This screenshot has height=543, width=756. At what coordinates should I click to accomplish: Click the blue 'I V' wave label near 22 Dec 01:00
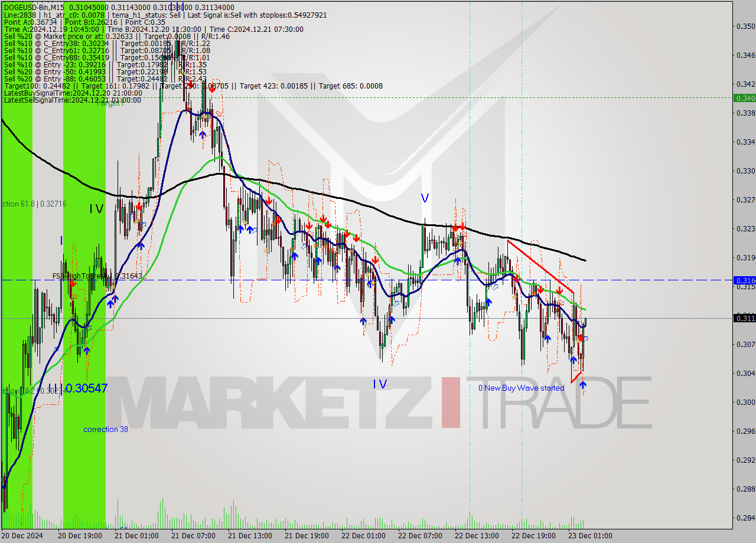[x=380, y=384]
